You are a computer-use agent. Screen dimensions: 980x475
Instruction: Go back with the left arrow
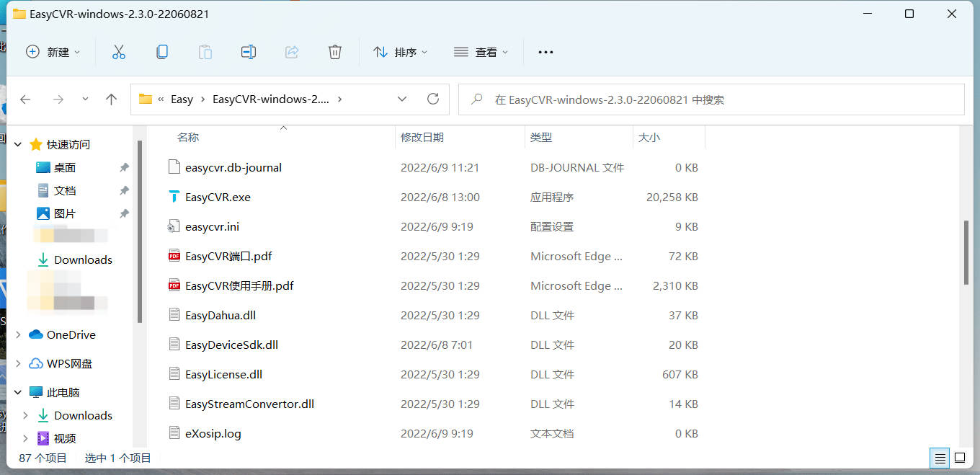click(x=25, y=99)
